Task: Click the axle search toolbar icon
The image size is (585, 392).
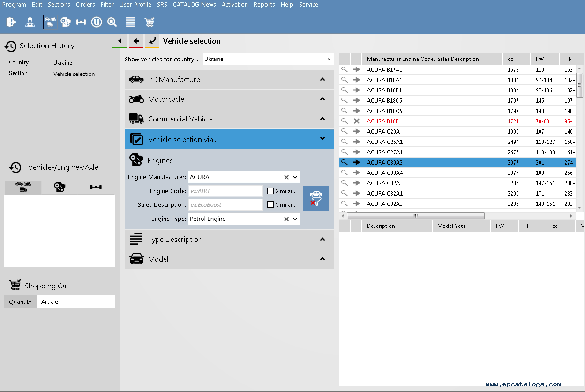Action: [x=81, y=22]
